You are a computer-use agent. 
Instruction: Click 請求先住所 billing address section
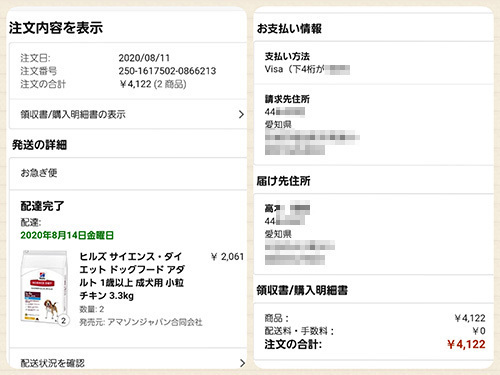pos(373,125)
